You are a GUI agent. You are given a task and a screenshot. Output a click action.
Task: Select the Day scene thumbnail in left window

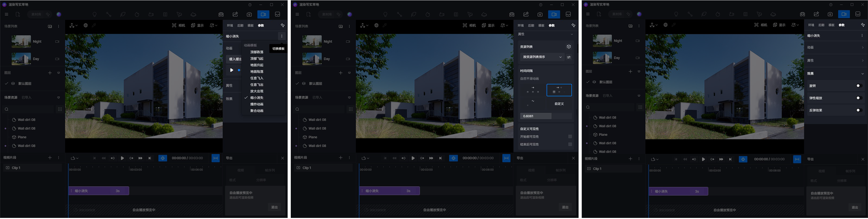pyautogui.click(x=21, y=59)
